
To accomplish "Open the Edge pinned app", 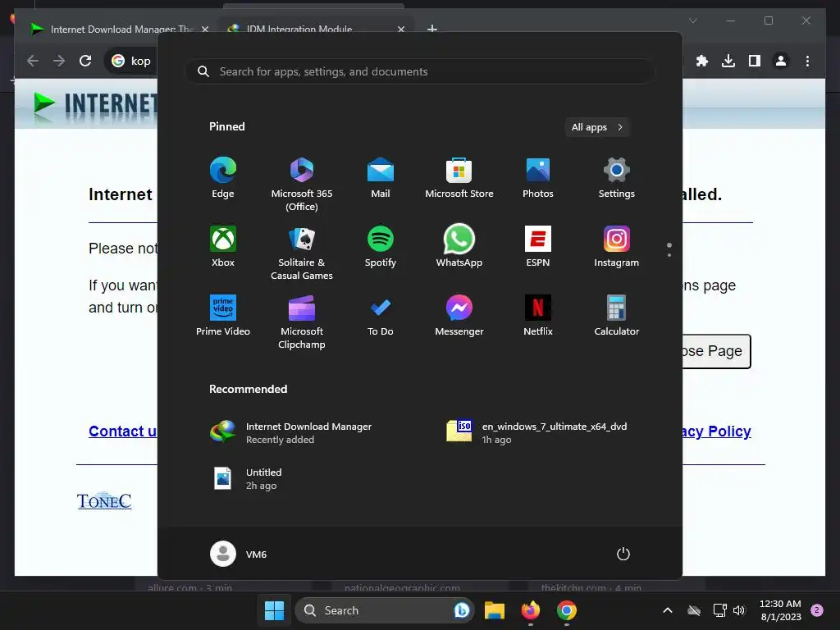I will 223,179.
